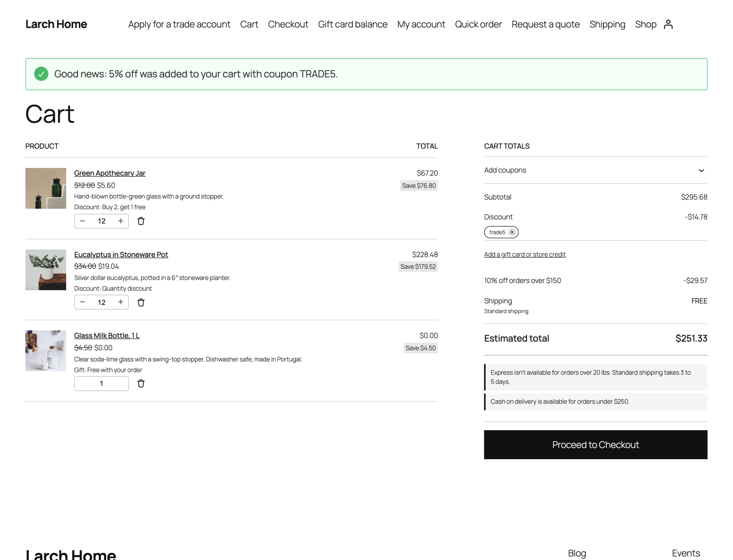Click the Subtotal value $295.68
The image size is (733, 560).
coord(694,197)
